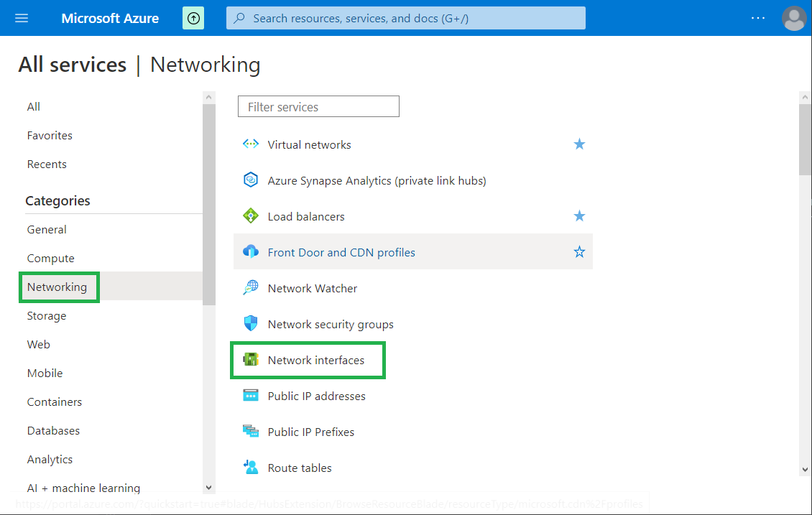Select the Analytics category
812x515 pixels.
(50, 460)
